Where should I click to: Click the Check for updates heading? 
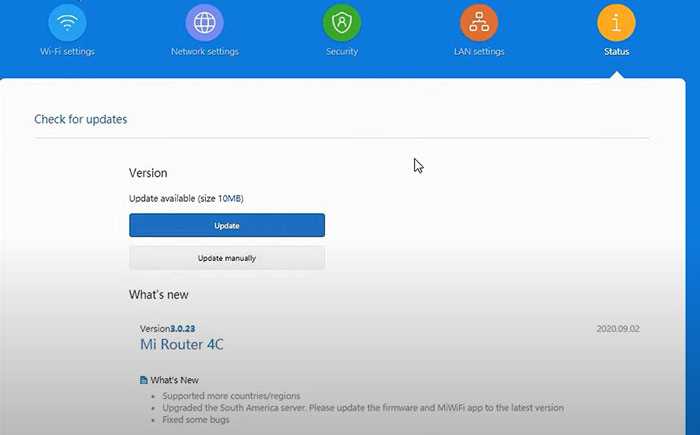pyautogui.click(x=81, y=119)
